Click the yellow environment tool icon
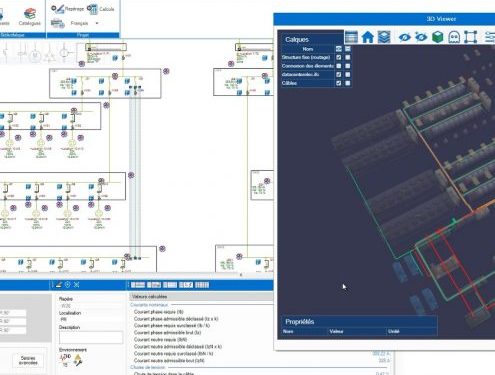Screen dimensions: 495x375 [78, 360]
